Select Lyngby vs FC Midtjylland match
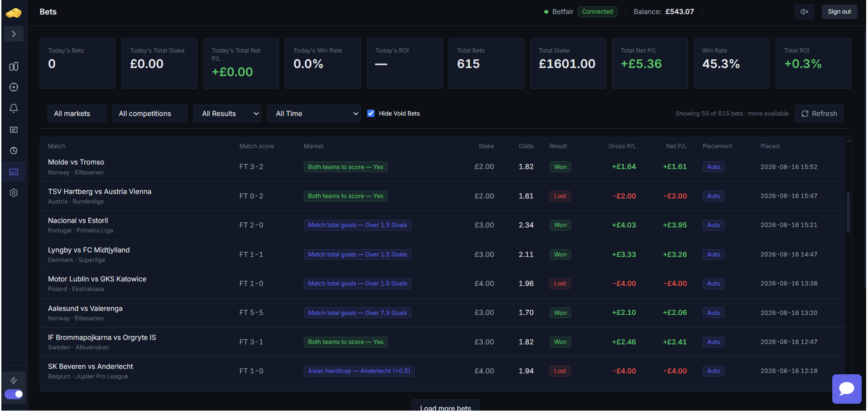The width and height of the screenshot is (868, 411). [x=442, y=255]
